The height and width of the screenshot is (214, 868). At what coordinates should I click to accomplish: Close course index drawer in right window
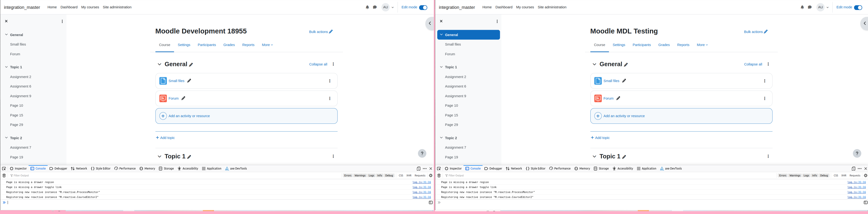coord(441,21)
